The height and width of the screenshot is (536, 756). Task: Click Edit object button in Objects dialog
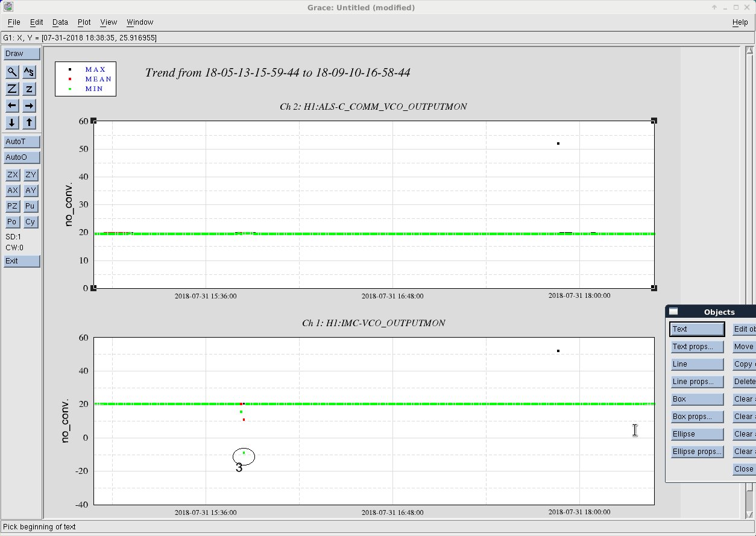[x=744, y=329]
